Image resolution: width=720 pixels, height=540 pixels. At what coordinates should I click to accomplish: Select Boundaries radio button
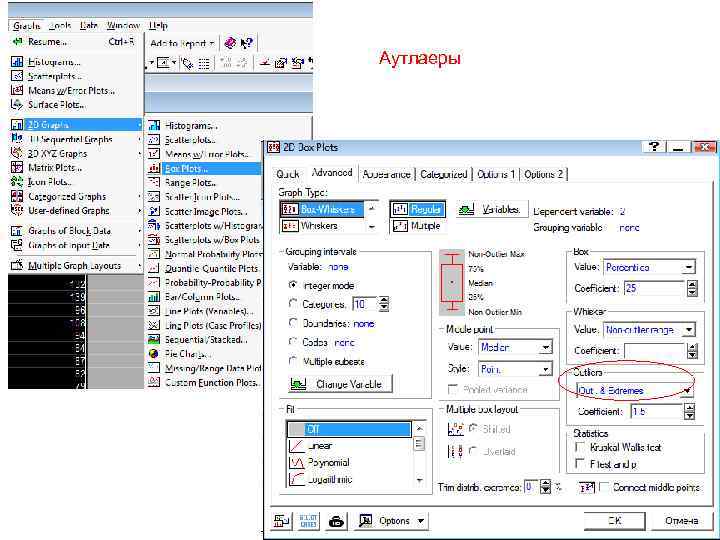[x=293, y=323]
